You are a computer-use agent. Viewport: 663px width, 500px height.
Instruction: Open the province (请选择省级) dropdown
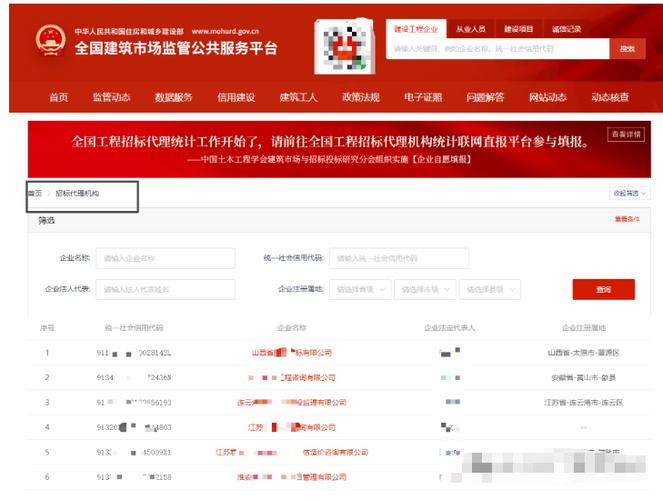[x=360, y=290]
